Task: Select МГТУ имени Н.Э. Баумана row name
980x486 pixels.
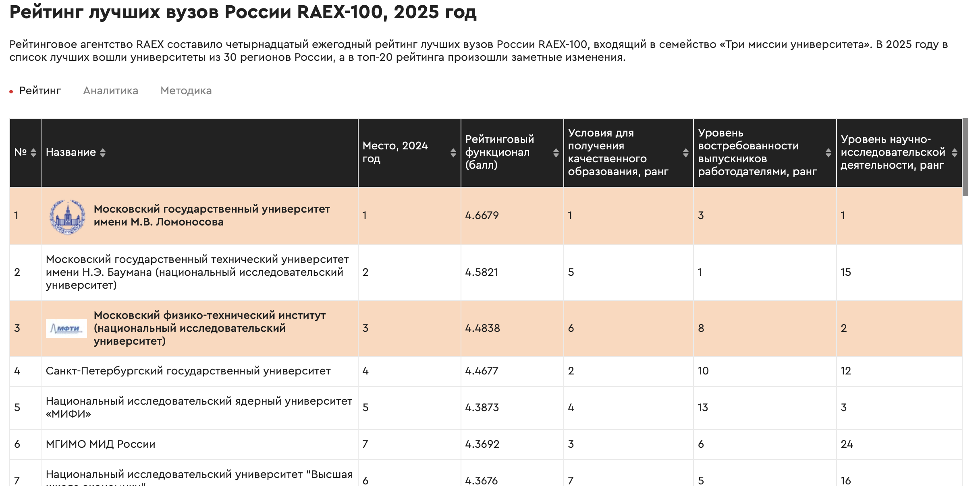Action: click(197, 272)
